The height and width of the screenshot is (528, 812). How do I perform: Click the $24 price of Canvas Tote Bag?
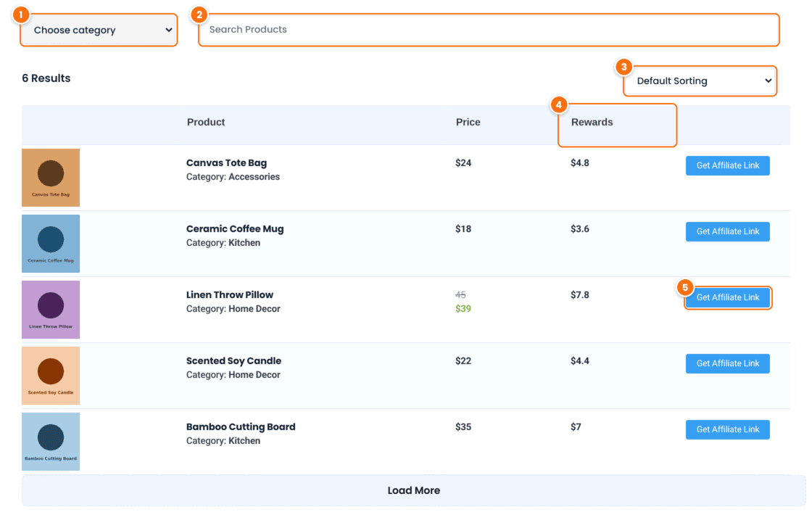tap(463, 162)
